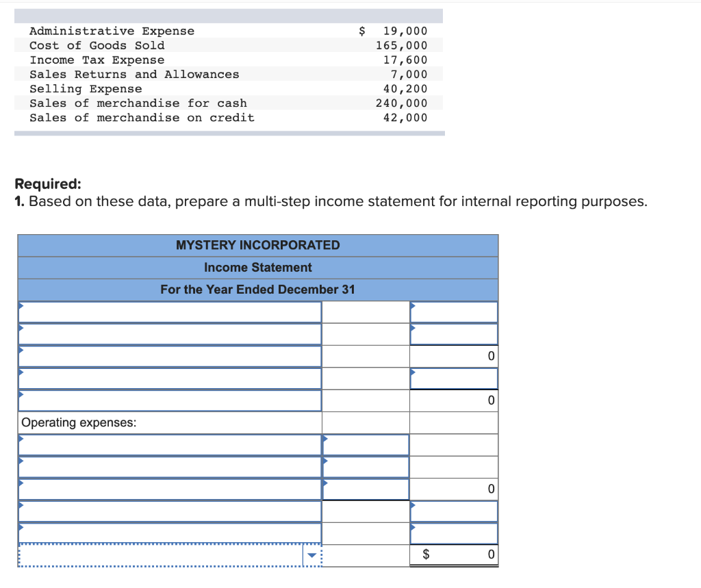Click "For the Year Ended December 31" header
The width and height of the screenshot is (701, 588).
point(258,290)
